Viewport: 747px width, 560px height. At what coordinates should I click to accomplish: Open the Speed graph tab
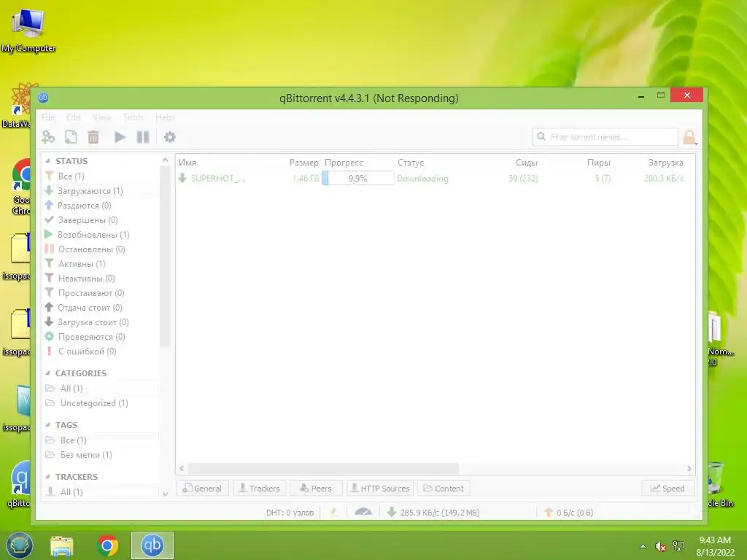pyautogui.click(x=668, y=488)
